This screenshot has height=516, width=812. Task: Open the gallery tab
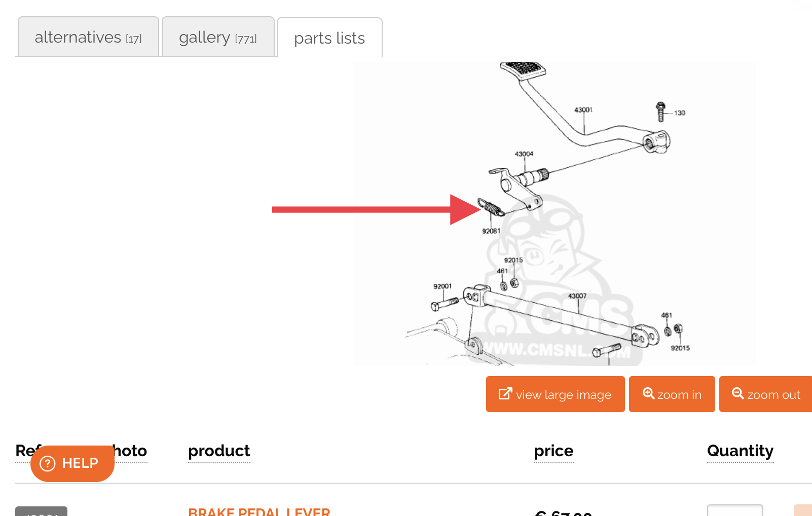(x=218, y=37)
